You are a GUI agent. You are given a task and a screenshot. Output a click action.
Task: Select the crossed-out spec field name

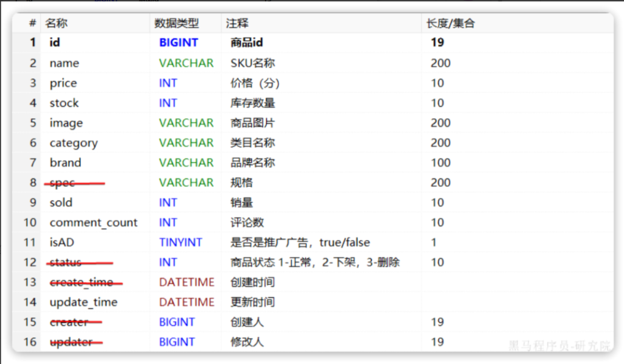coord(63,183)
